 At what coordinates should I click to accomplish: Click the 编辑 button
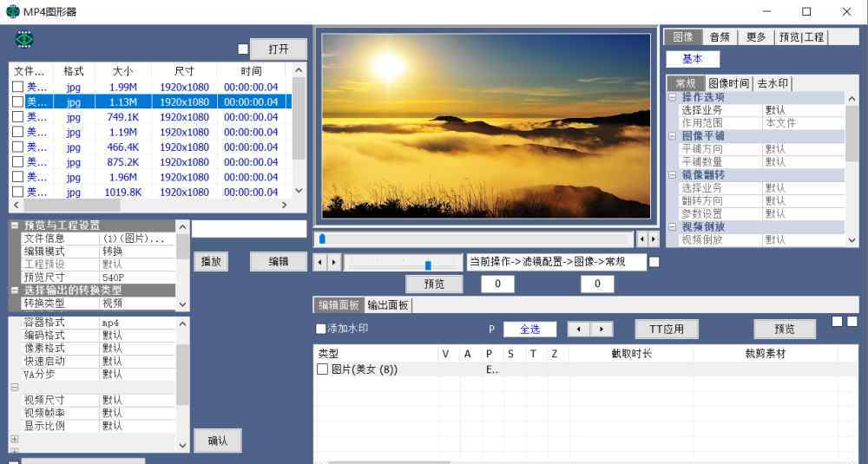tap(279, 262)
